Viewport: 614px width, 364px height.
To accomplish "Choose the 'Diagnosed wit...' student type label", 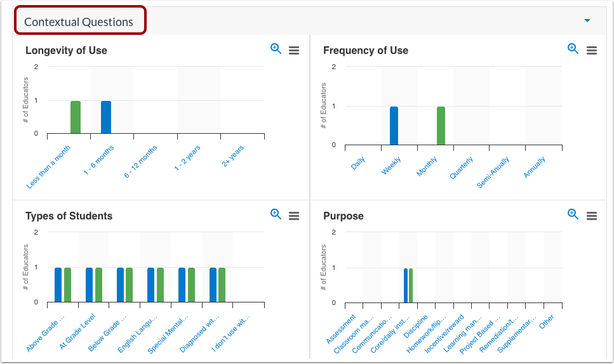I will coord(199,334).
